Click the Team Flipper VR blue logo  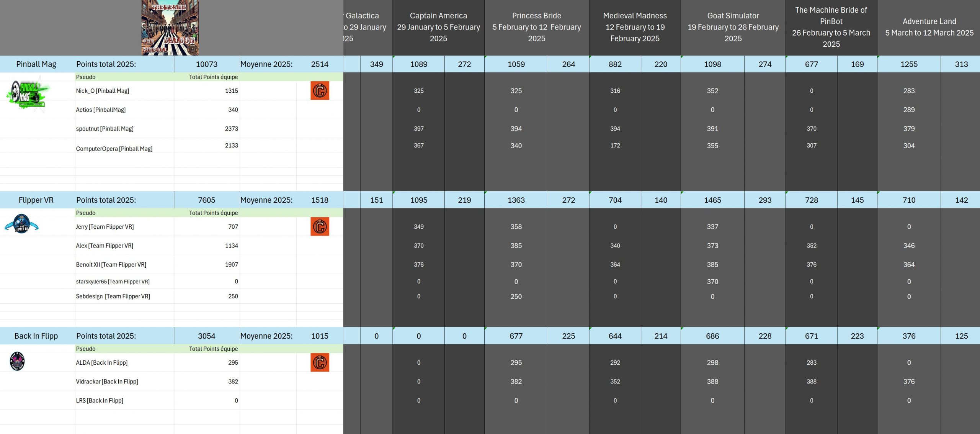pos(21,224)
